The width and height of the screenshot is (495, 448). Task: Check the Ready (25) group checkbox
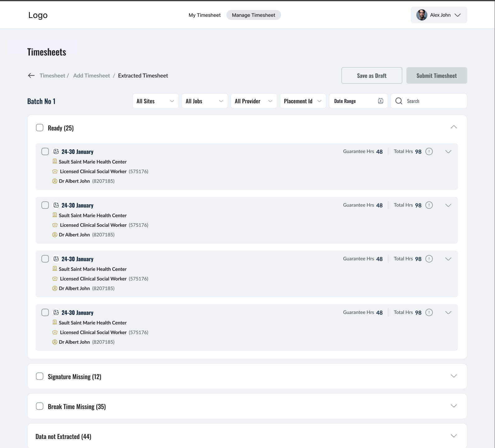[x=40, y=128]
